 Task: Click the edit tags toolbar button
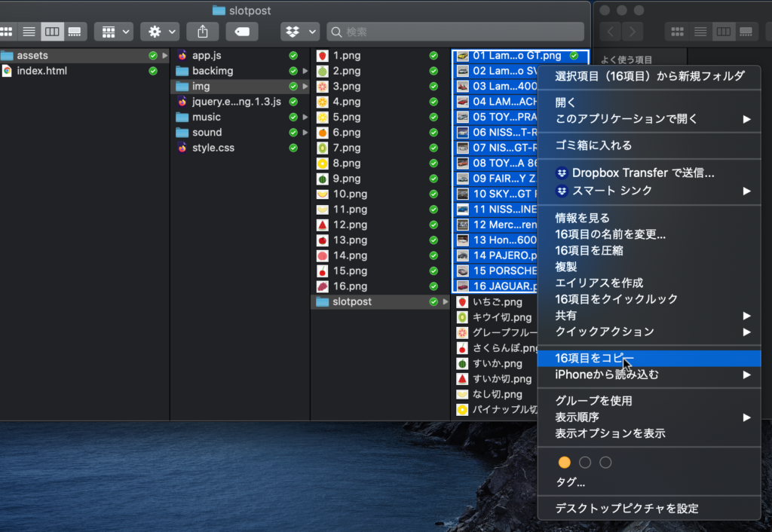[241, 32]
